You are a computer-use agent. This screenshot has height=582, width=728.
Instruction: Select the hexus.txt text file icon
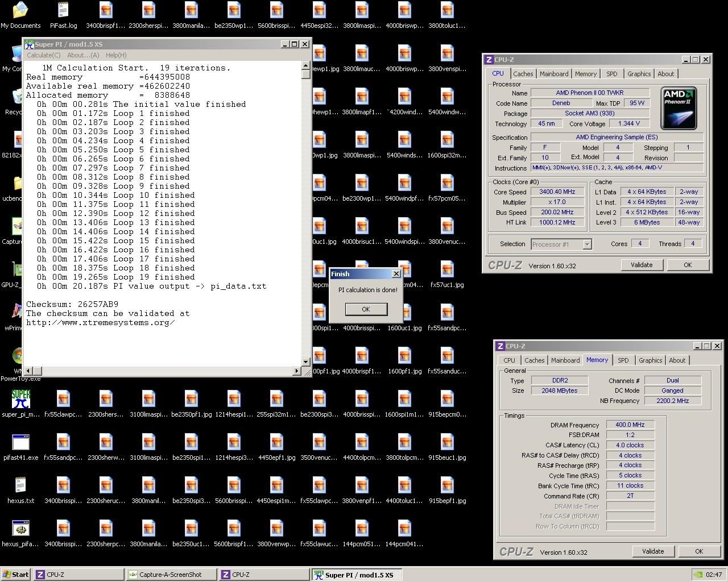20,485
